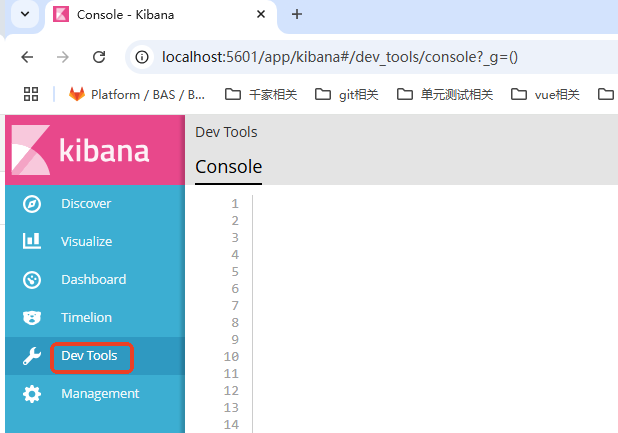
Task: Click the browser forward arrow
Action: 63,57
